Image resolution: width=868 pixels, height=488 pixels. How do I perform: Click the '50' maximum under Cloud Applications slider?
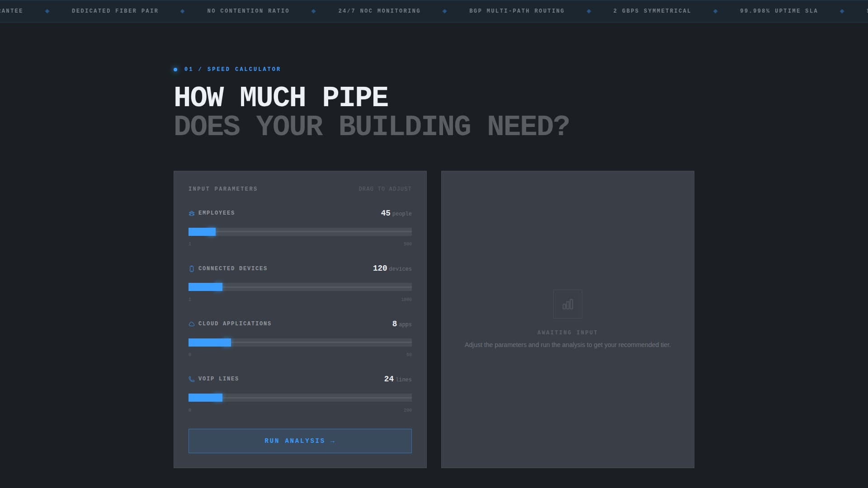point(409,355)
